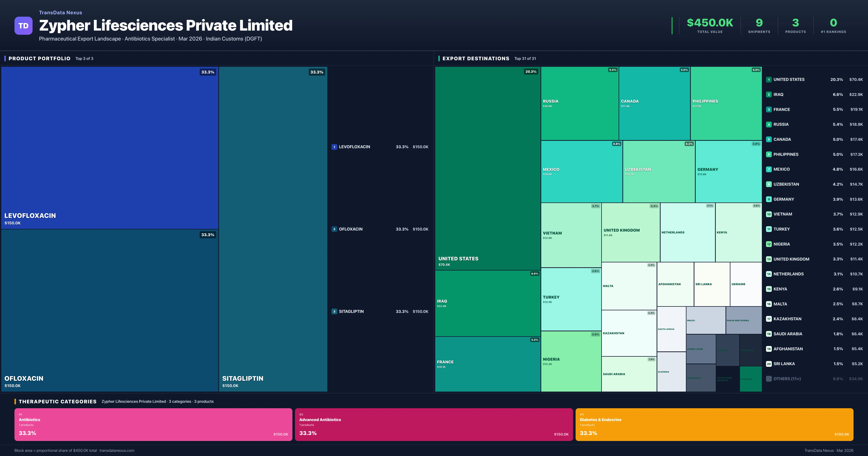The height and width of the screenshot is (456, 868).
Task: Click the rank 1 badge beside United States
Action: (x=769, y=80)
